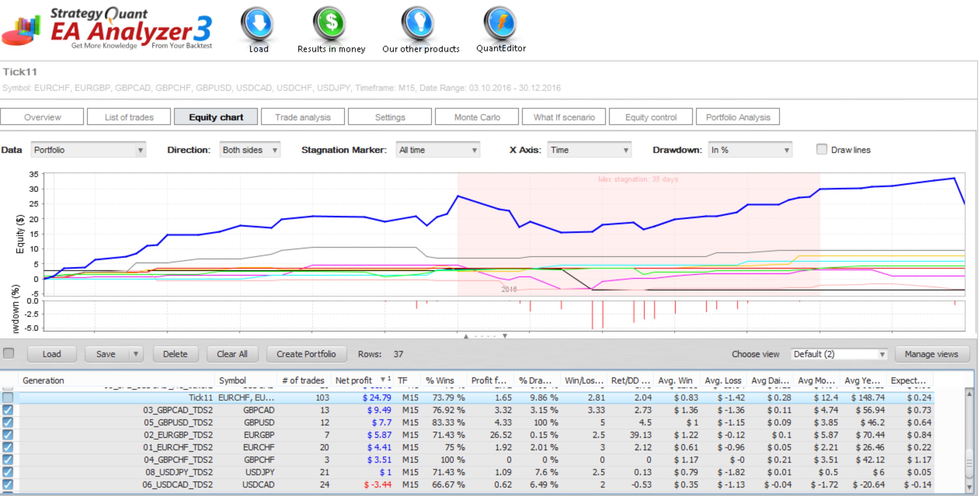Viewport: 980px width, 496px height.
Task: Open the Data Portfolio dropdown
Action: click(89, 149)
